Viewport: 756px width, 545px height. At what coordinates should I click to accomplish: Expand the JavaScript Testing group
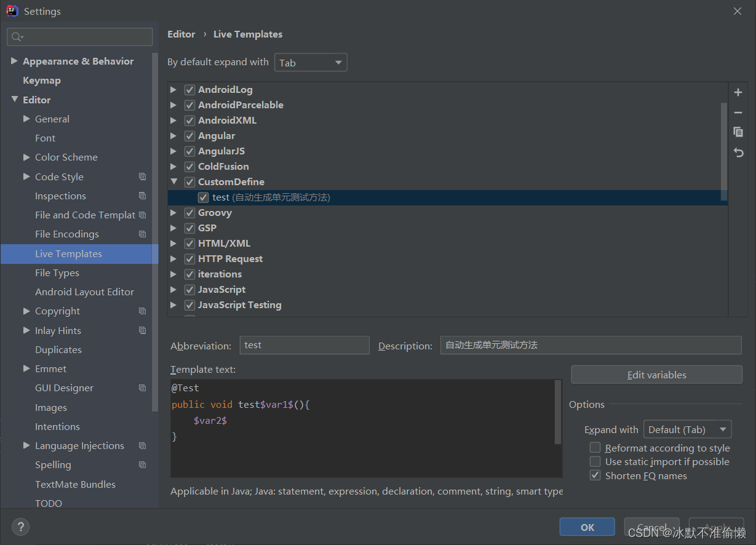[173, 305]
